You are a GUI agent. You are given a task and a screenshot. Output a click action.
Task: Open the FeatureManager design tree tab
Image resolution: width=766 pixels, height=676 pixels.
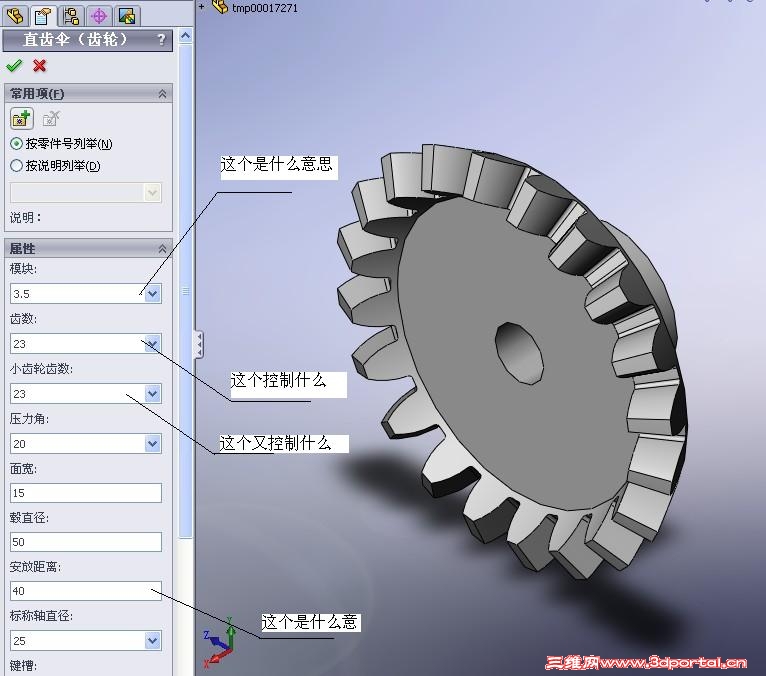pos(15,16)
